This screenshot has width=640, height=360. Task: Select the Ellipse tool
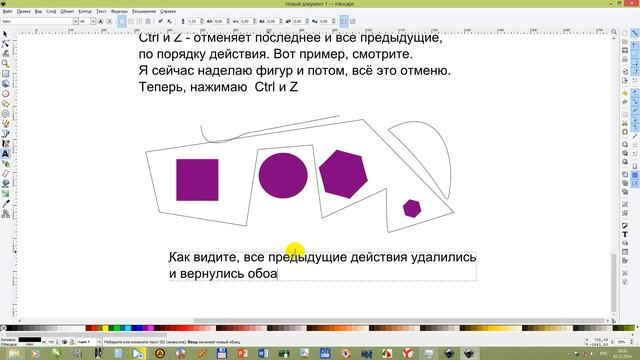[x=5, y=93]
